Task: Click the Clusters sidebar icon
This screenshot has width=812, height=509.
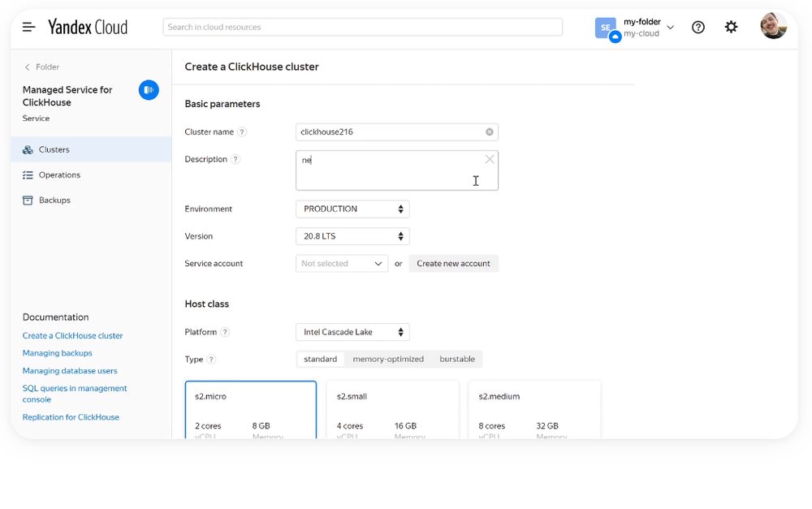Action: tap(28, 149)
